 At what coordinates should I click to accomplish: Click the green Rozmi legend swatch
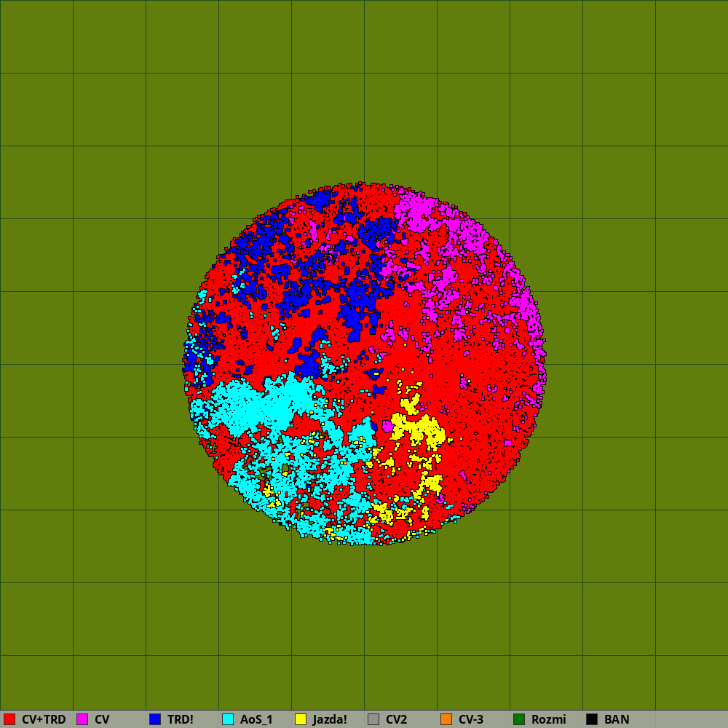click(x=519, y=719)
